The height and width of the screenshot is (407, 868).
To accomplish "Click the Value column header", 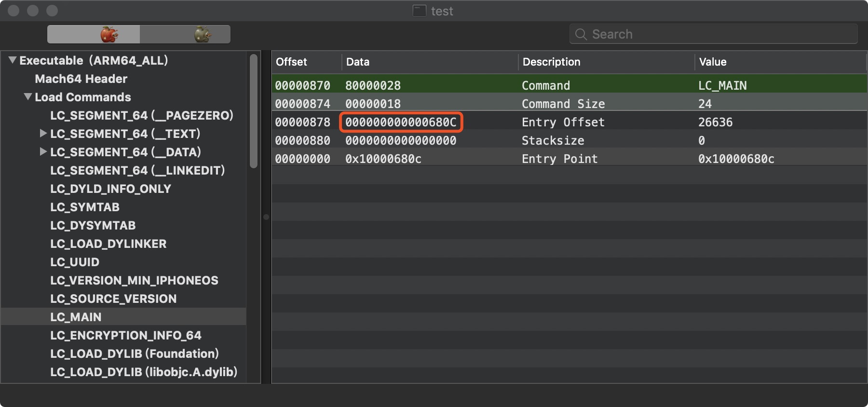I will (x=713, y=62).
